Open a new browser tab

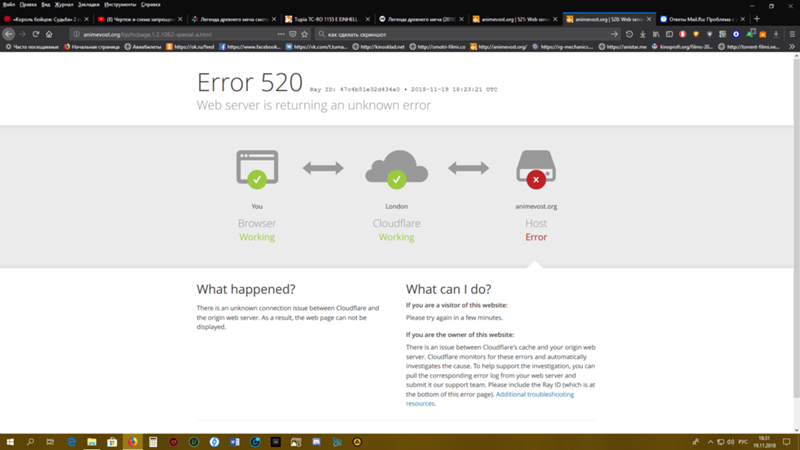tap(757, 19)
